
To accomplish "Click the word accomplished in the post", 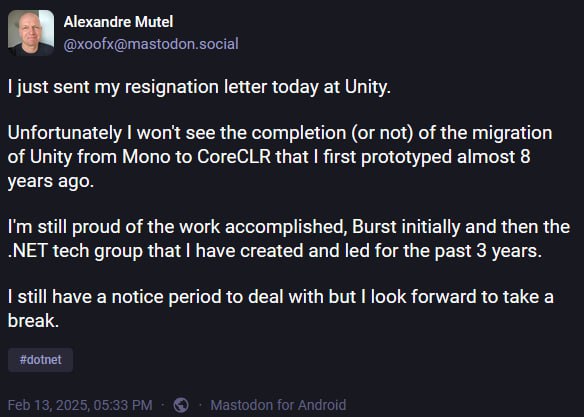I will click(286, 227).
